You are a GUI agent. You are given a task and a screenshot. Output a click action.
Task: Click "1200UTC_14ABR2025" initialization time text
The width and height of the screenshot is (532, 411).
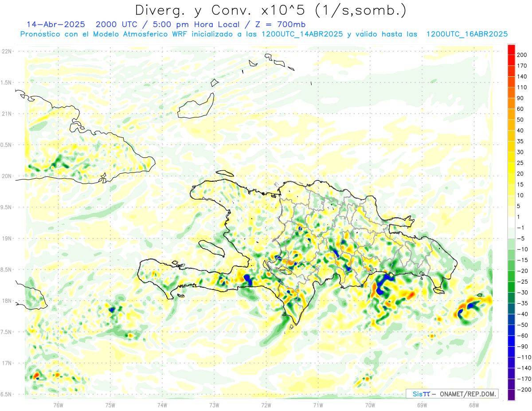click(302, 34)
